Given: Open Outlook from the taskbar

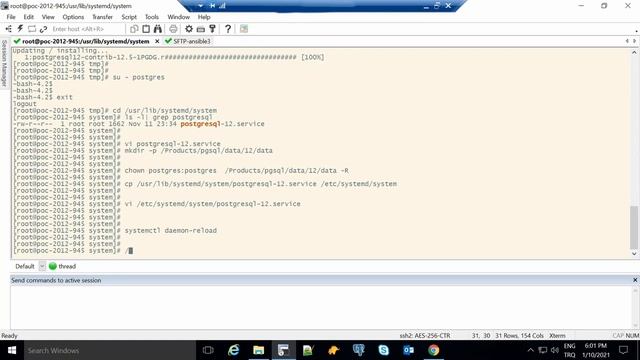Looking at the screenshot, I should [x=408, y=350].
